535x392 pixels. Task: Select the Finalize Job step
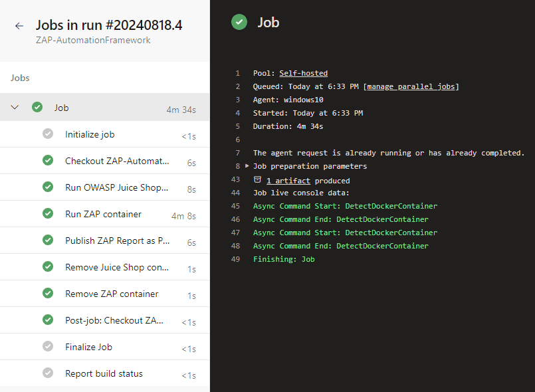click(x=105, y=347)
